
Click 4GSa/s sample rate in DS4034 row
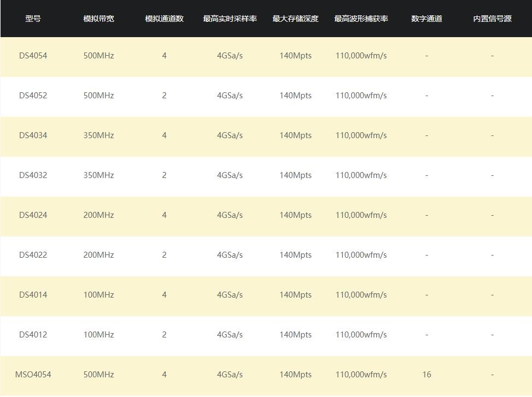click(230, 135)
